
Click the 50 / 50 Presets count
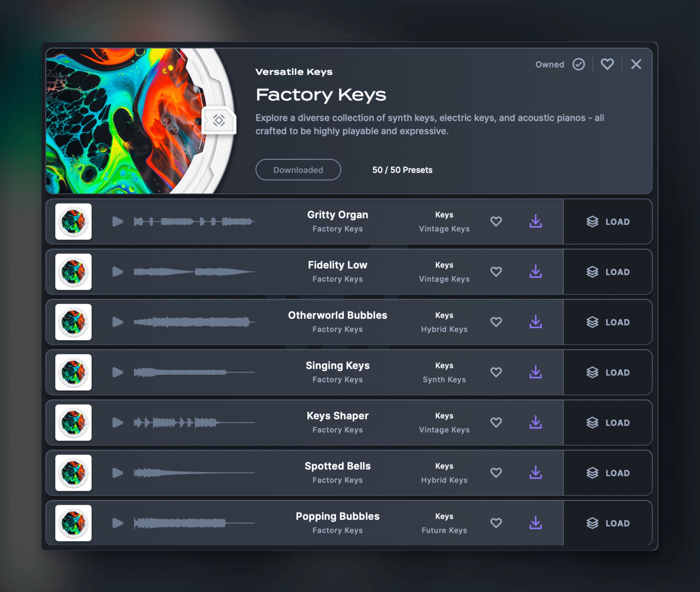tap(402, 170)
